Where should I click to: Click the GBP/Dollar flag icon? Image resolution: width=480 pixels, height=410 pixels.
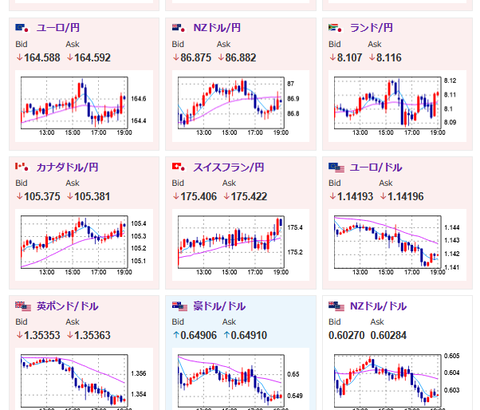pos(23,306)
